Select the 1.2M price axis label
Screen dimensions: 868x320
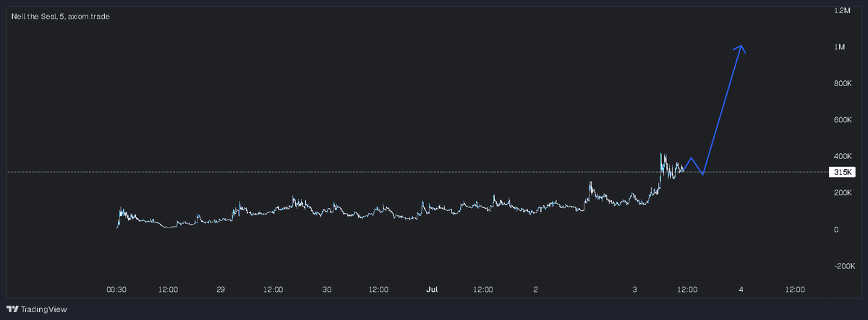[x=841, y=11]
